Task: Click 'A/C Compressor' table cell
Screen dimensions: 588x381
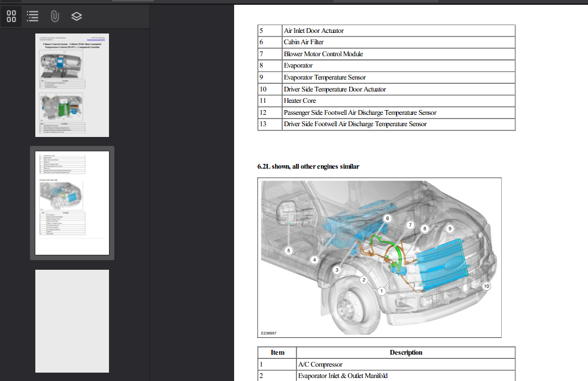Action: (406, 364)
